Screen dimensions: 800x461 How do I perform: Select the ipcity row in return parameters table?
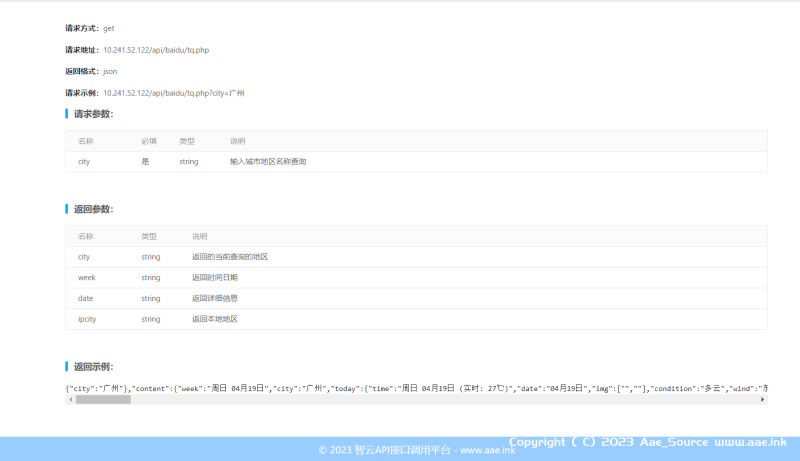tap(416, 319)
